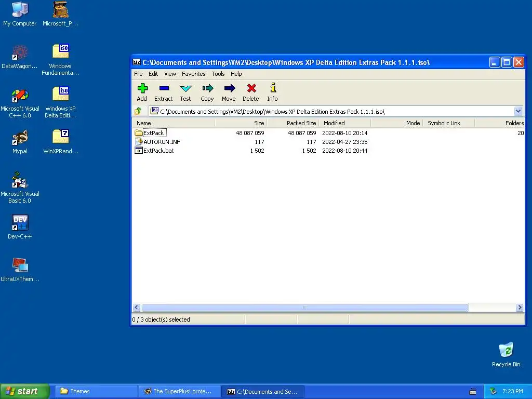532x399 pixels.
Task: Click the horizontal scrollbar thumb
Action: point(305,308)
